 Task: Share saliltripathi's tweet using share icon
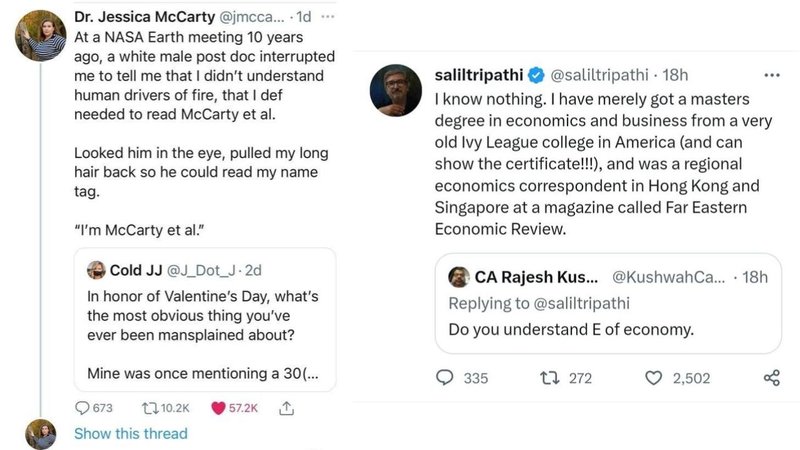[771, 378]
